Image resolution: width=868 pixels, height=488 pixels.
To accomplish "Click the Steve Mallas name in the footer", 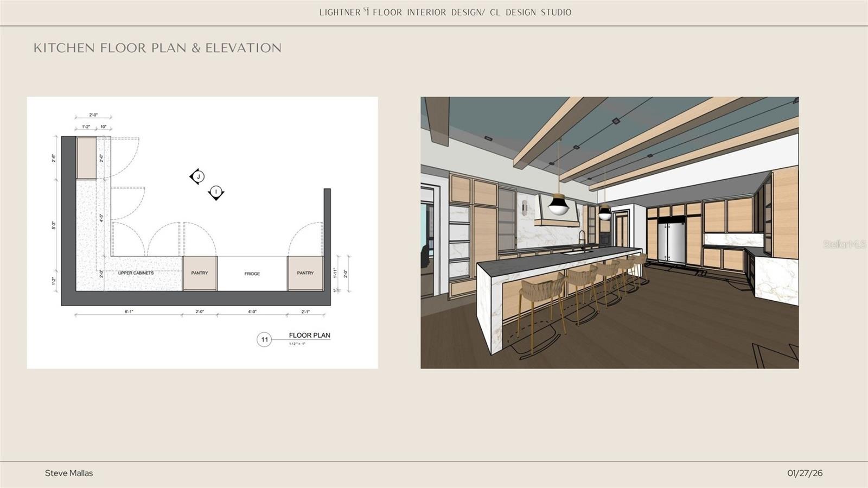I will coord(69,473).
